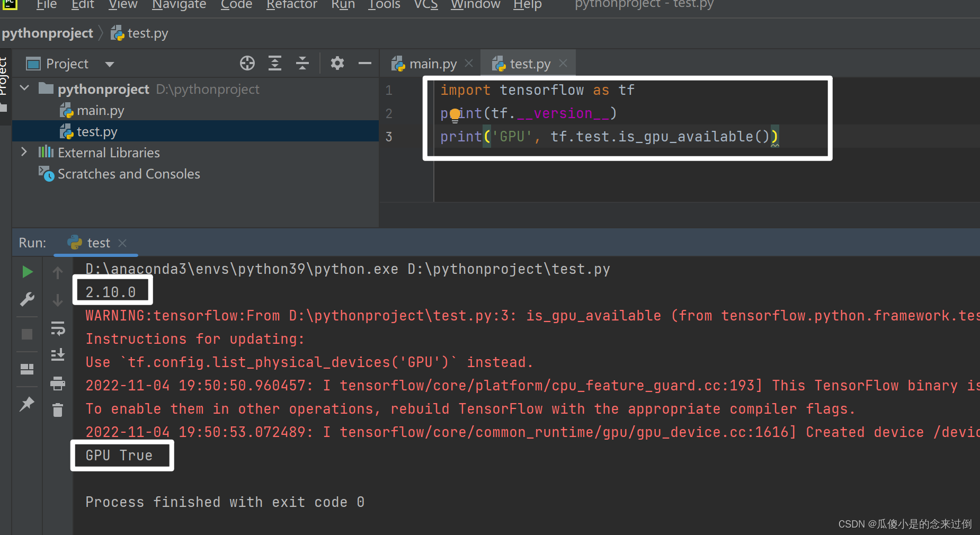Open the Edit menu
Screen dimensions: 980x535
click(x=83, y=5)
